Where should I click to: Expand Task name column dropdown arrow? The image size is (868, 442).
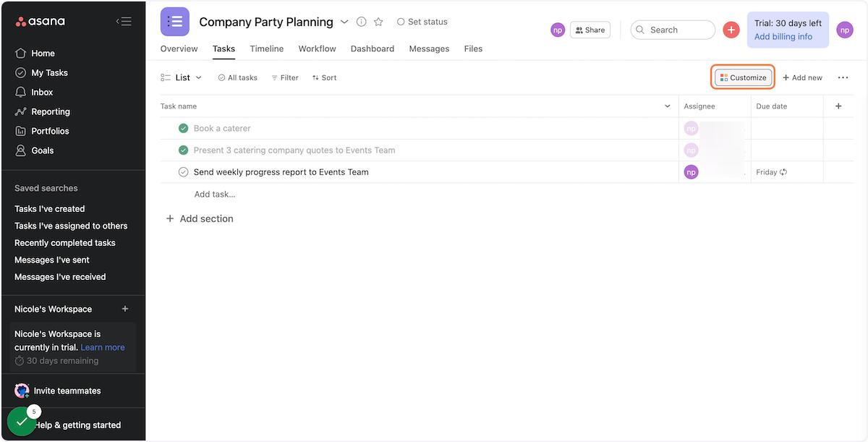click(667, 106)
